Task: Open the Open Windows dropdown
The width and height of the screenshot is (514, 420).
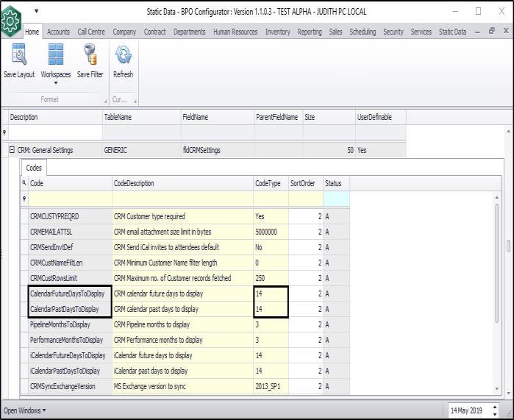Action: 25,410
